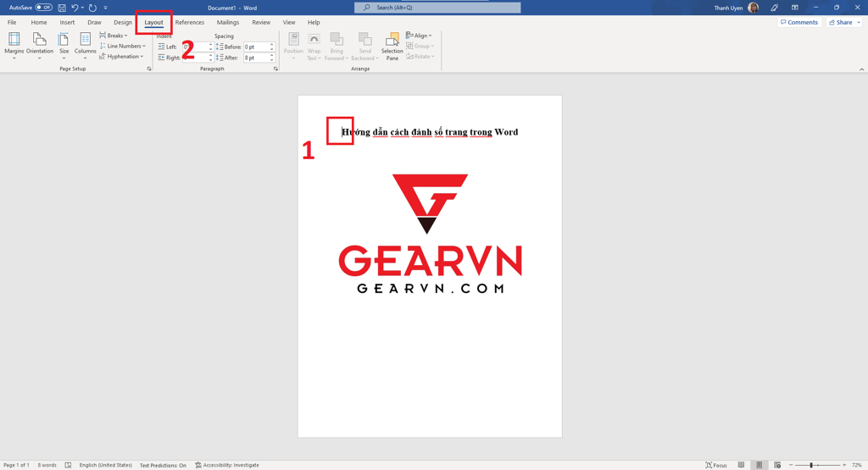Click the Search (Alt+Q) box
Viewport: 868px width, 470px height.
437,8
